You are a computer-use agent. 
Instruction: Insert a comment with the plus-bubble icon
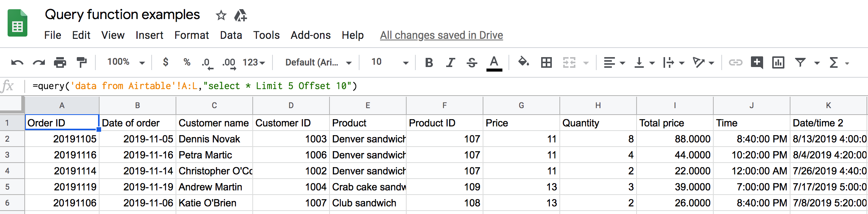click(x=757, y=62)
